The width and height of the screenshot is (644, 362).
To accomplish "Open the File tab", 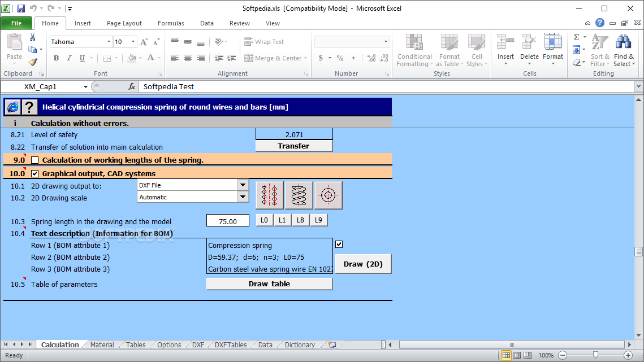I will pyautogui.click(x=16, y=23).
